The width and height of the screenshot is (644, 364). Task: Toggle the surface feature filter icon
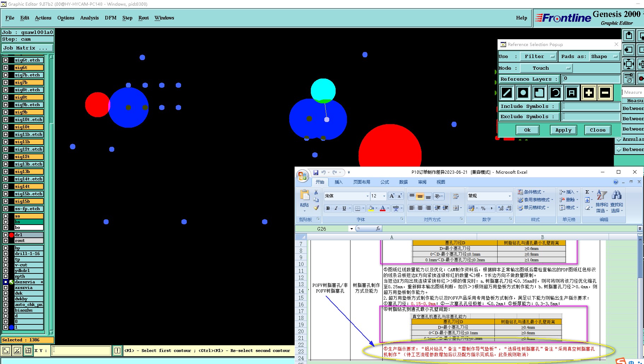pos(539,93)
